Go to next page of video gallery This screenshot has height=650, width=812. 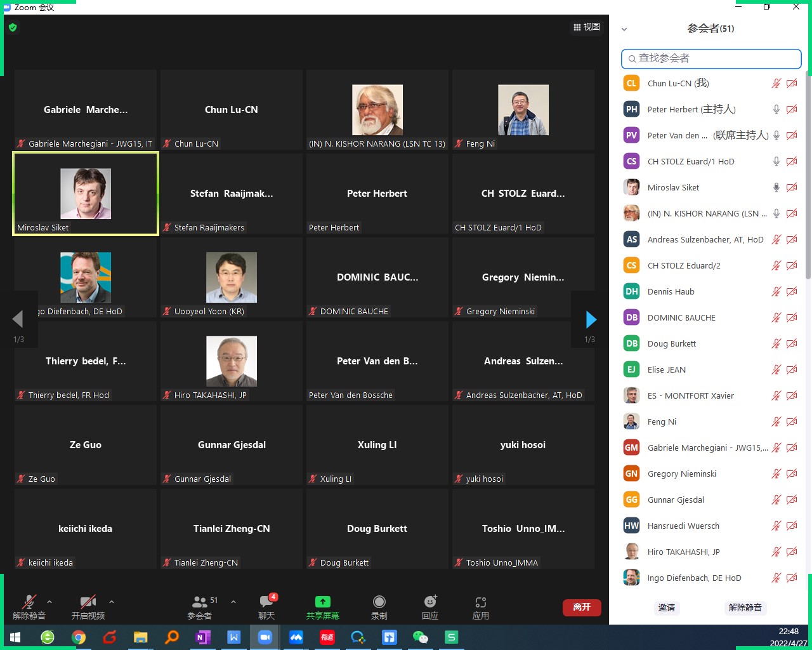point(591,319)
